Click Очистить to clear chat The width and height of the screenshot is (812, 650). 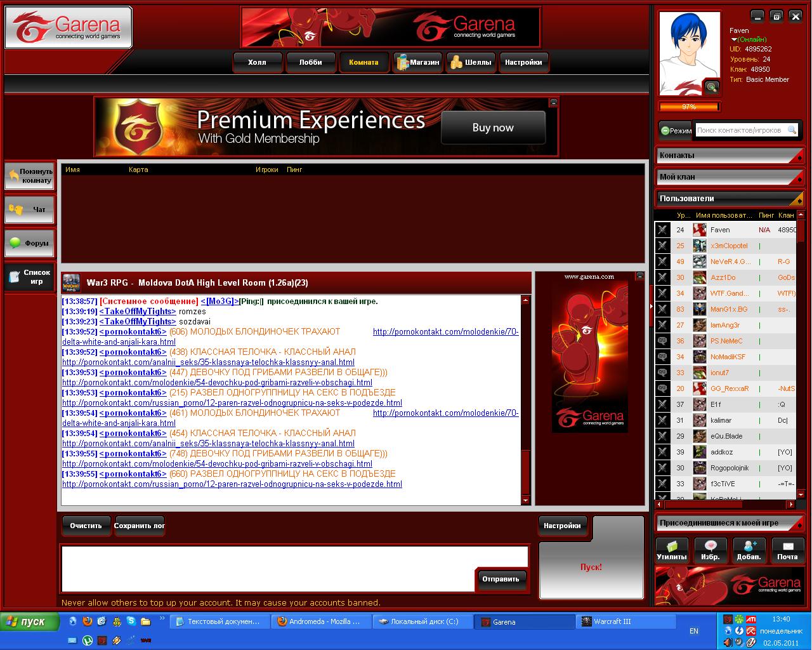[86, 526]
